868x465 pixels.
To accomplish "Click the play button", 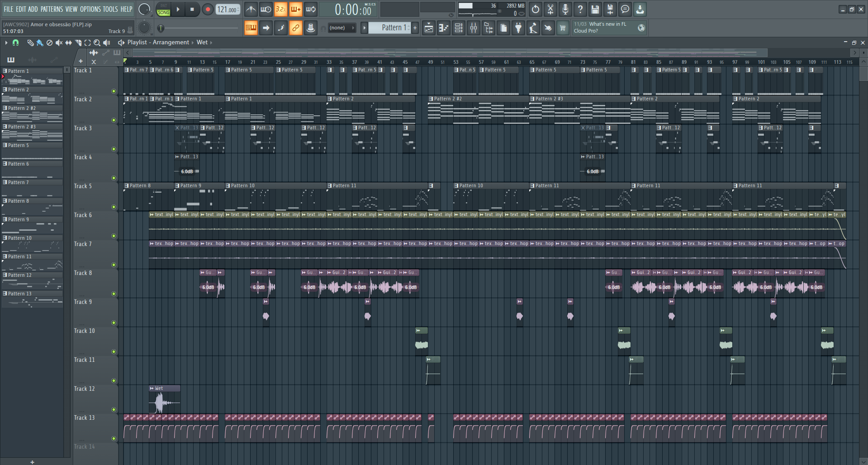I will tap(178, 9).
